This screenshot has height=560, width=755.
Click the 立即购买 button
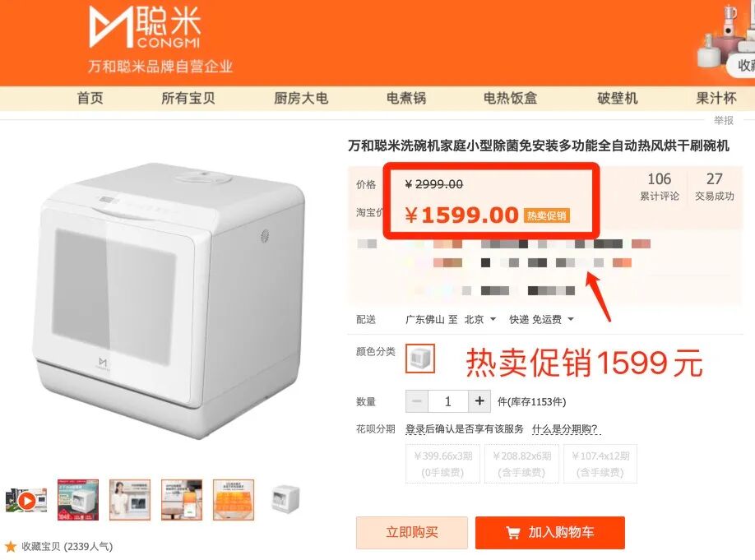point(412,533)
